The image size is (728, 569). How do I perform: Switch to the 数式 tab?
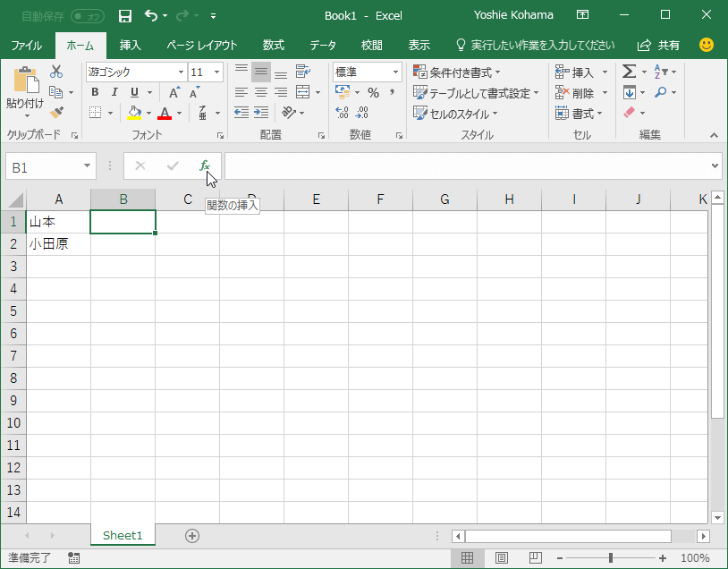coord(273,45)
